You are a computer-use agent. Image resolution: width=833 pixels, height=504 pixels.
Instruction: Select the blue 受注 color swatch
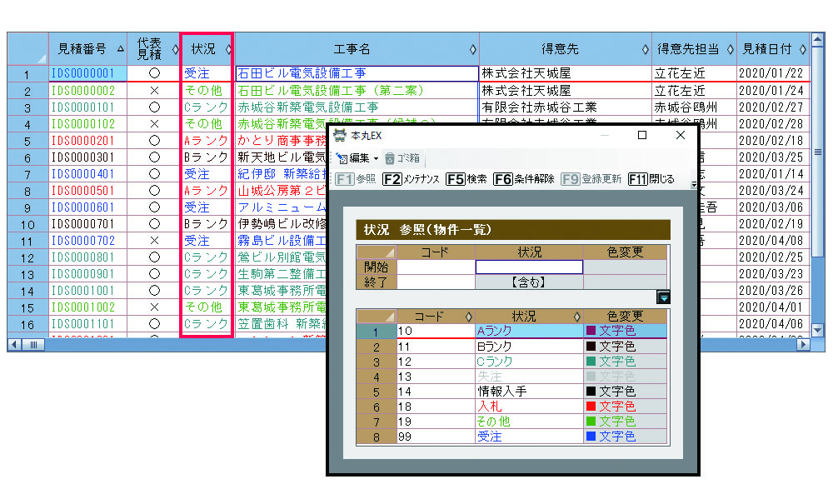click(x=591, y=437)
